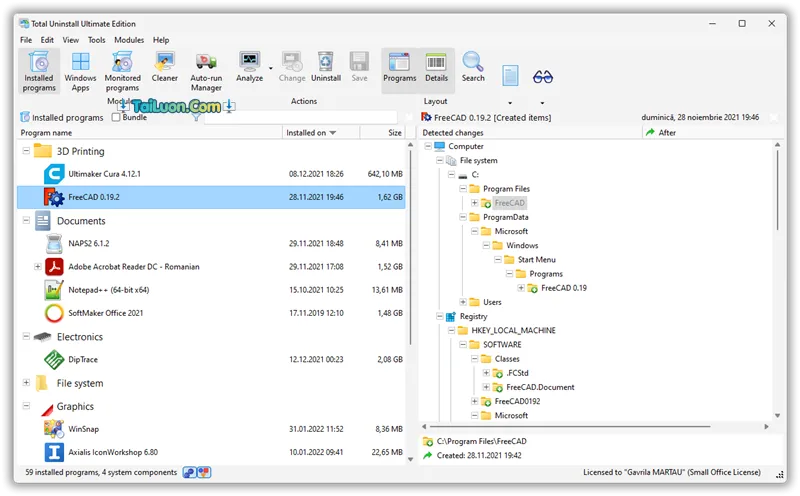Select FreeCAD 0.19.2 row

[211, 197]
